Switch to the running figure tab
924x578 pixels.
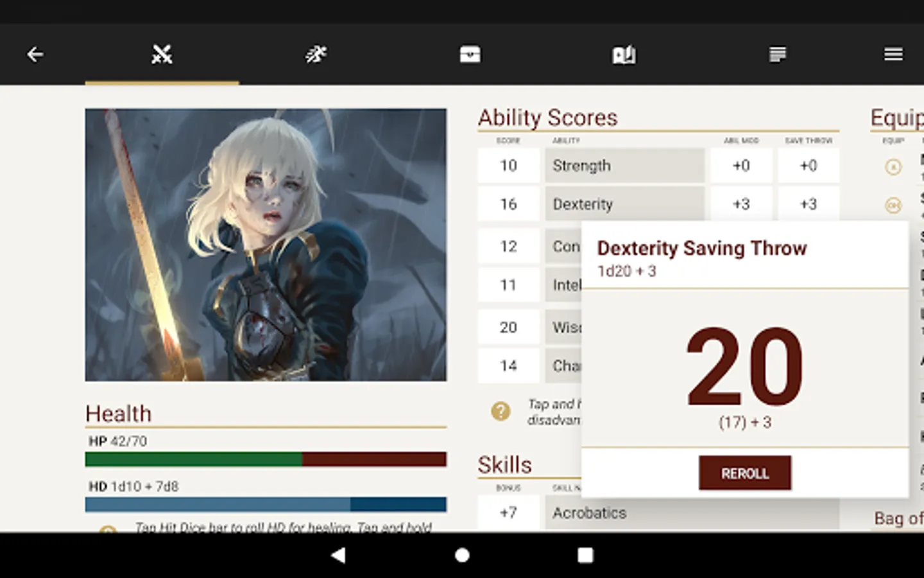pyautogui.click(x=316, y=55)
